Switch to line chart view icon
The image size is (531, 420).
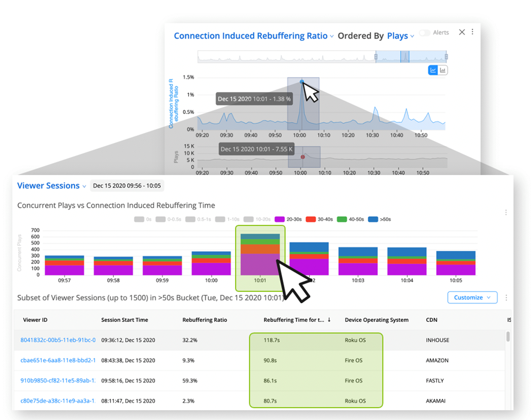[x=433, y=70]
